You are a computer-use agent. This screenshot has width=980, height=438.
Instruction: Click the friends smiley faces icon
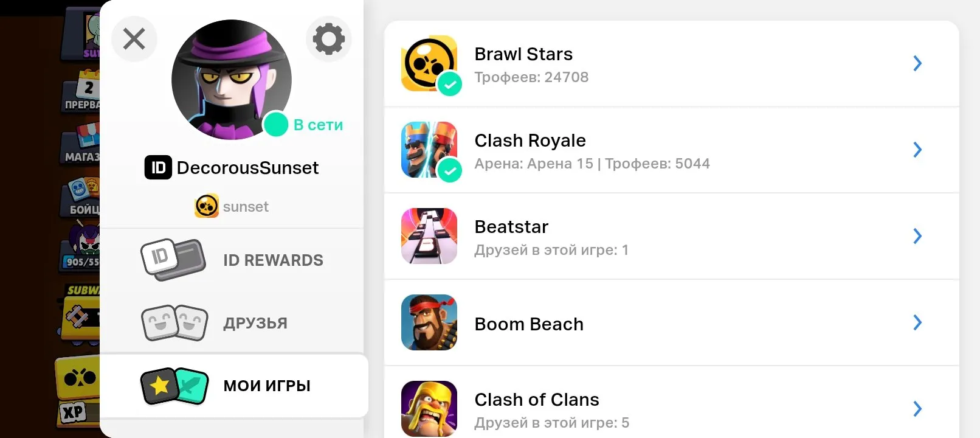pos(174,323)
